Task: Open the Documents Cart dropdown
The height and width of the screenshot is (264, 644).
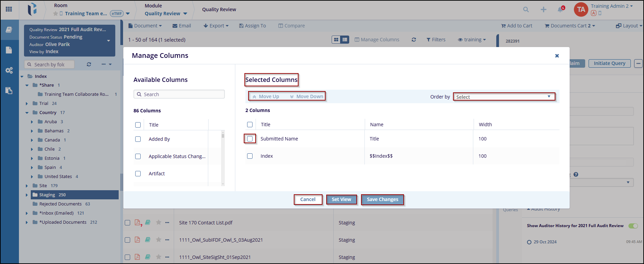Action: (570, 26)
